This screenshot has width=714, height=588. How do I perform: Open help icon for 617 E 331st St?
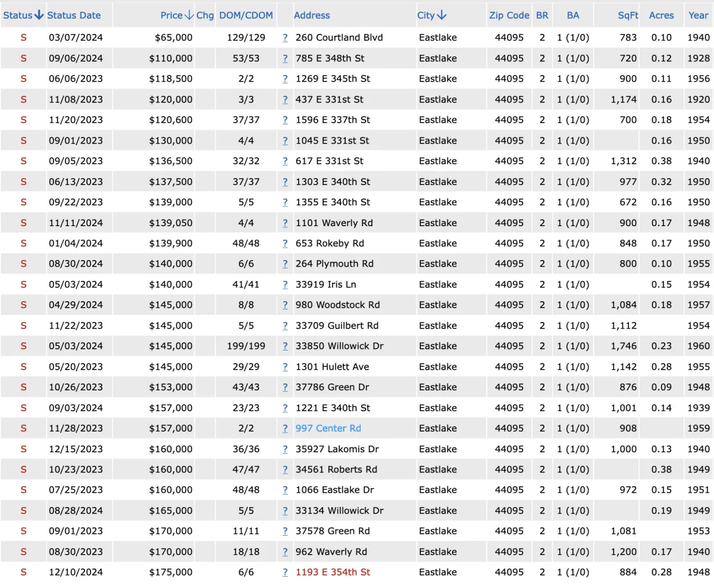[x=285, y=161]
